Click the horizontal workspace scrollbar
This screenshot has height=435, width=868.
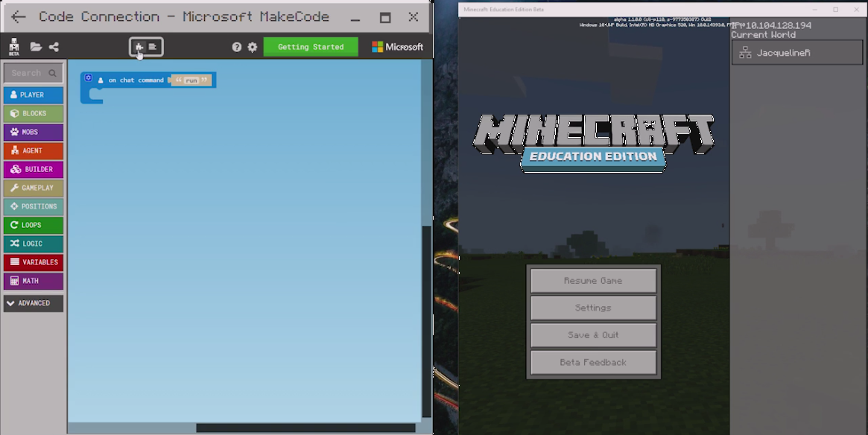pos(305,428)
